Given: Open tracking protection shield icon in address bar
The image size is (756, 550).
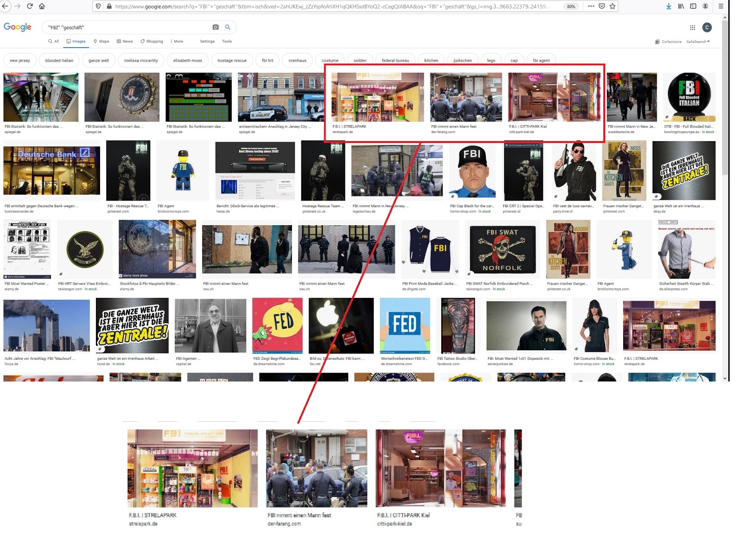Looking at the screenshot, I should click(x=98, y=6).
